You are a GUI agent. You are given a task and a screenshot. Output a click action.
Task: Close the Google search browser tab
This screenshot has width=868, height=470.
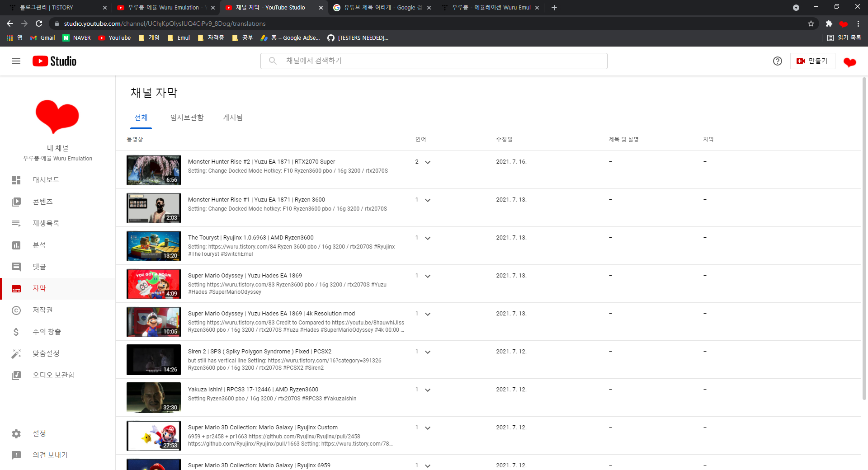(x=429, y=8)
